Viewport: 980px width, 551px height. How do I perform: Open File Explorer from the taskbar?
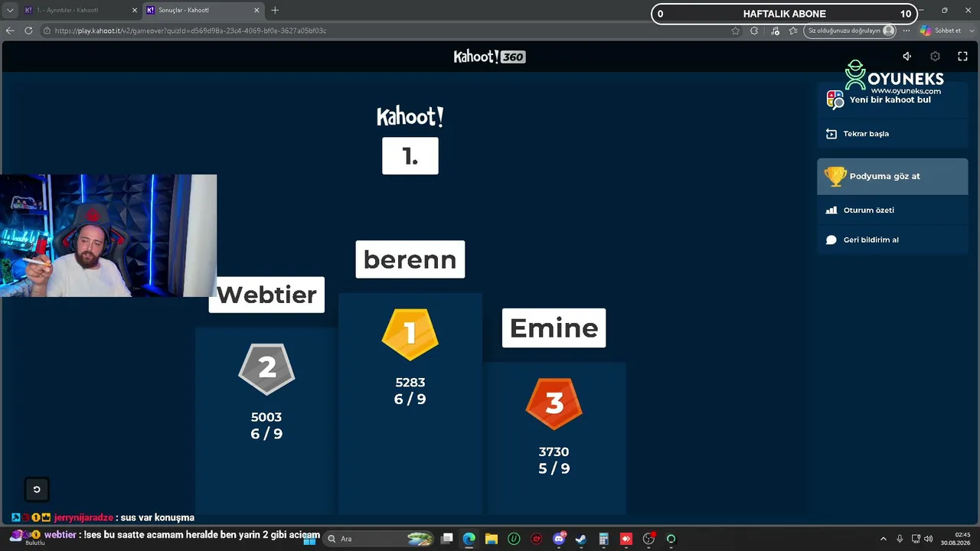(x=491, y=539)
